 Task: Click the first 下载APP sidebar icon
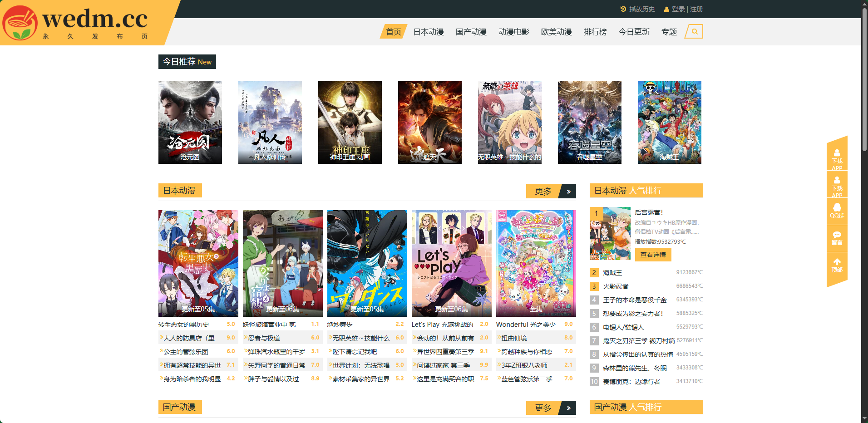pyautogui.click(x=837, y=157)
